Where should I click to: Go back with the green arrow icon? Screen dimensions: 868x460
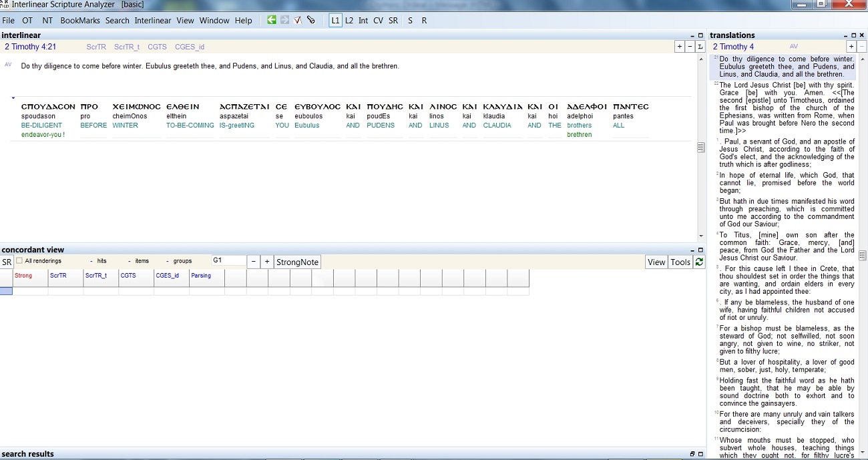(x=272, y=20)
